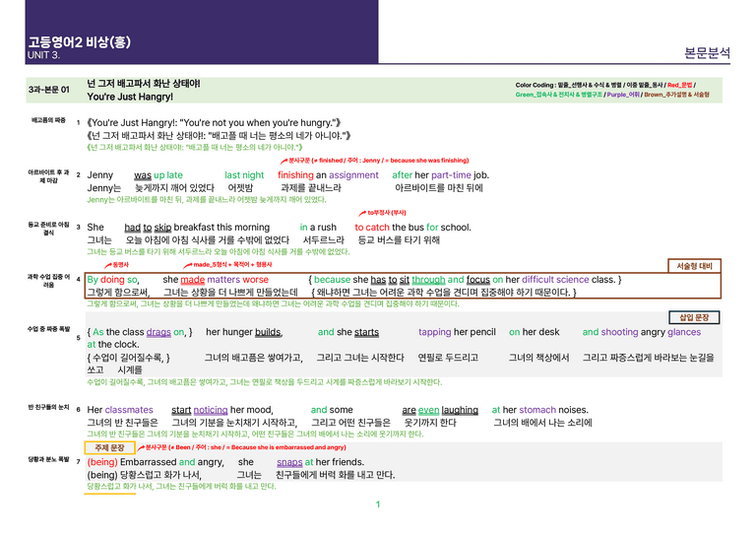
Task: Select the underlined purple word 'drags'
Action: point(158,332)
